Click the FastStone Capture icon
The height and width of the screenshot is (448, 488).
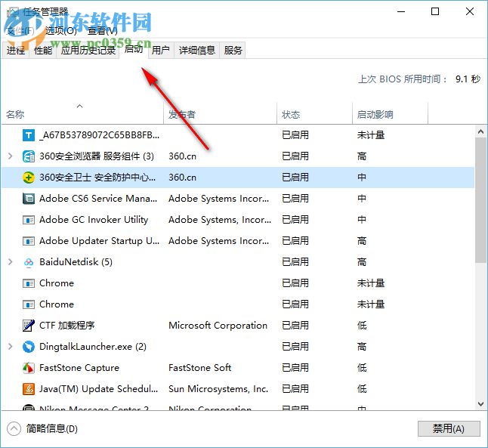point(29,368)
